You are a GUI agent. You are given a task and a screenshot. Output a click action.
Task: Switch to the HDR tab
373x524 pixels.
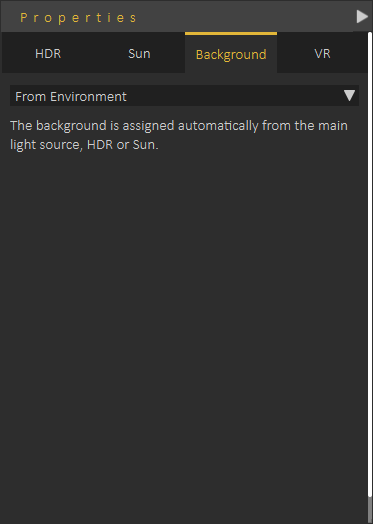[48, 53]
